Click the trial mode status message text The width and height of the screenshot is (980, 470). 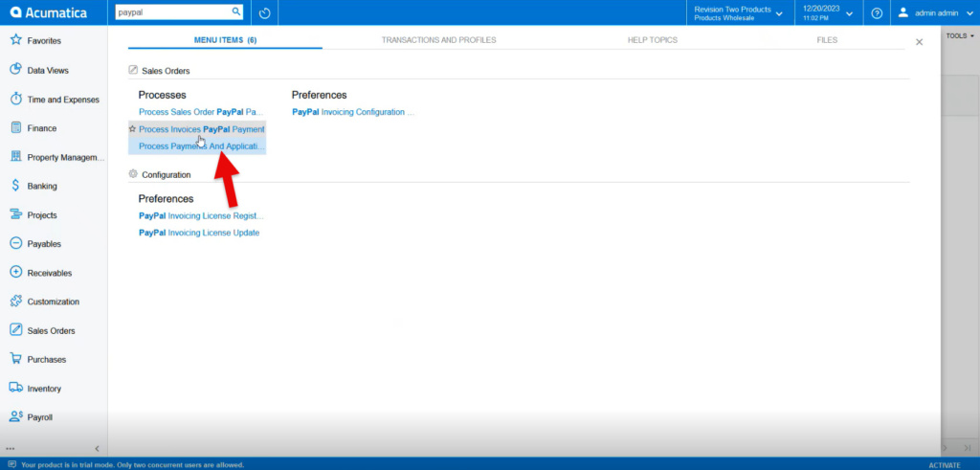click(132, 465)
